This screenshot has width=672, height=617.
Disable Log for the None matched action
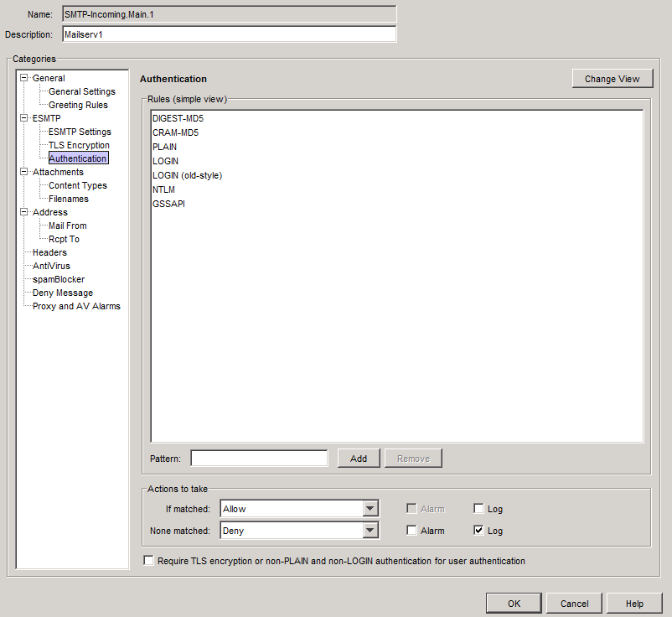click(x=478, y=530)
